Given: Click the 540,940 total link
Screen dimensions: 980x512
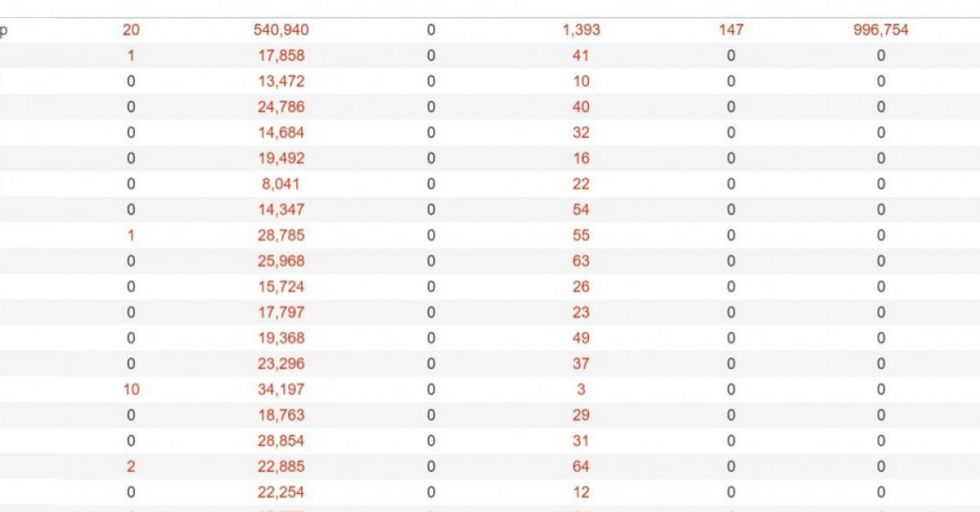Looking at the screenshot, I should pos(281,30).
